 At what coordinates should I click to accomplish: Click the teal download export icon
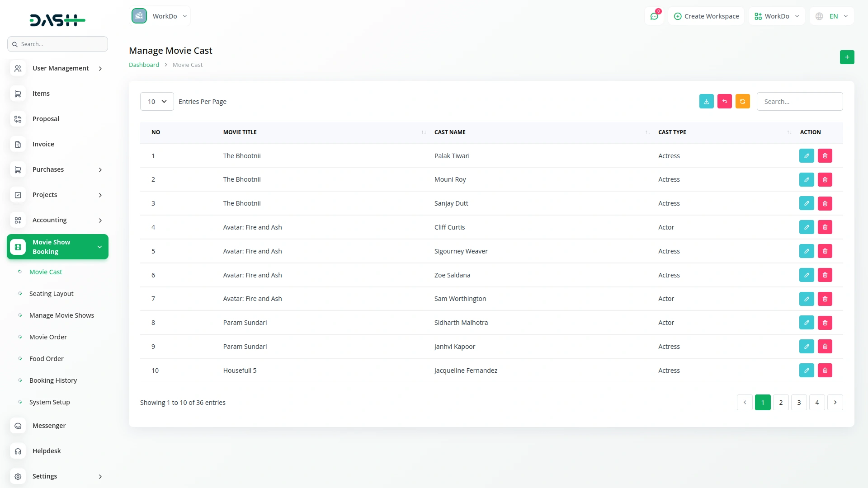(x=706, y=101)
